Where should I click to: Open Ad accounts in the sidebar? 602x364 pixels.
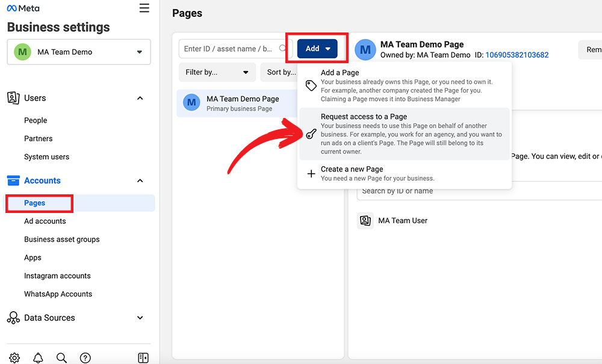pos(45,221)
